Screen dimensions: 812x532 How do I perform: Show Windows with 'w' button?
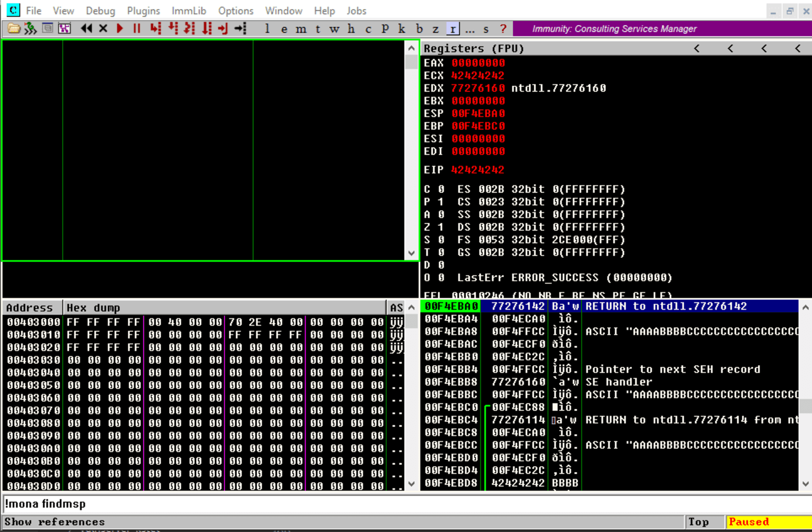[334, 29]
